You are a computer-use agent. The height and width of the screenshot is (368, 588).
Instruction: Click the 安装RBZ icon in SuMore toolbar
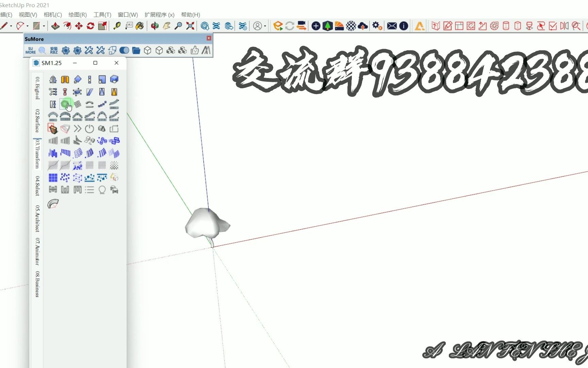[53, 50]
